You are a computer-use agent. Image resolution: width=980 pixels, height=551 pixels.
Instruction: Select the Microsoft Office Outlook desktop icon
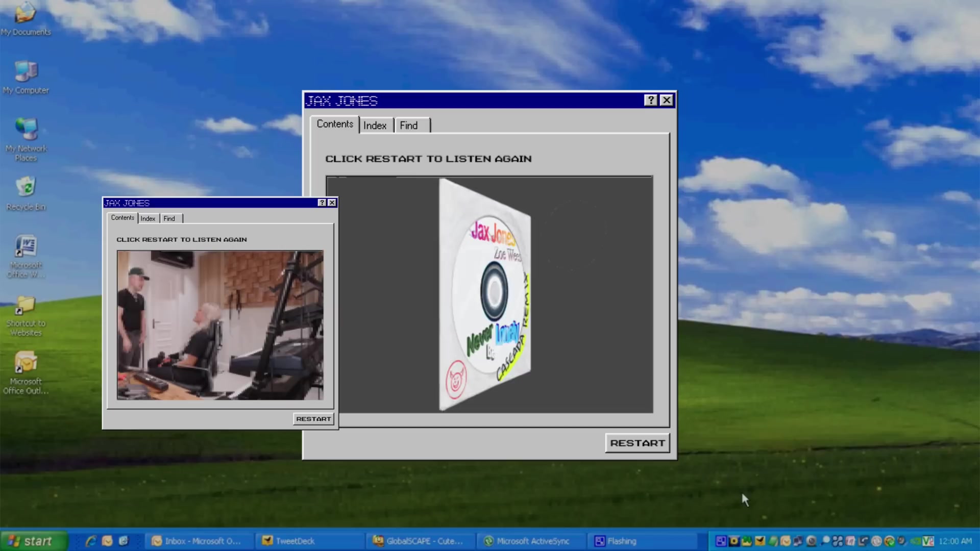26,372
